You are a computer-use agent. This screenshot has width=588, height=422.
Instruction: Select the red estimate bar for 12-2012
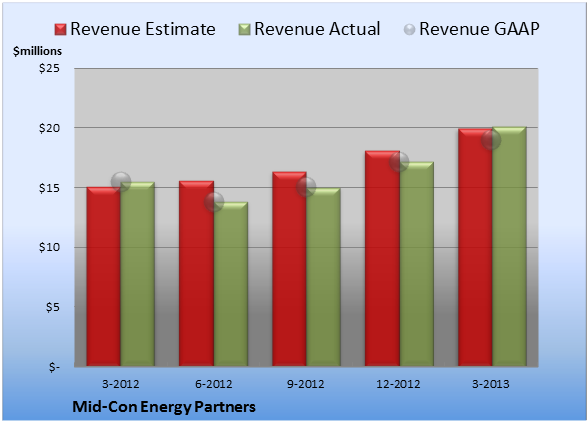tap(382, 258)
